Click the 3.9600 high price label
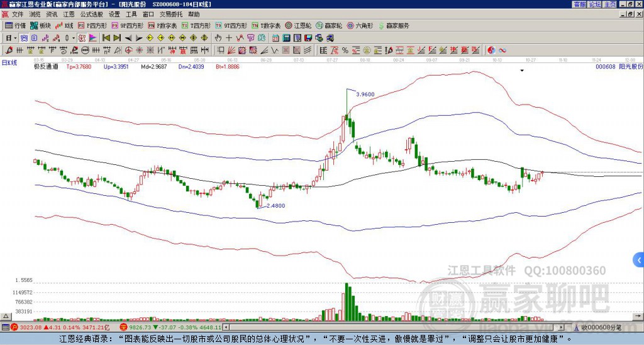 (365, 94)
